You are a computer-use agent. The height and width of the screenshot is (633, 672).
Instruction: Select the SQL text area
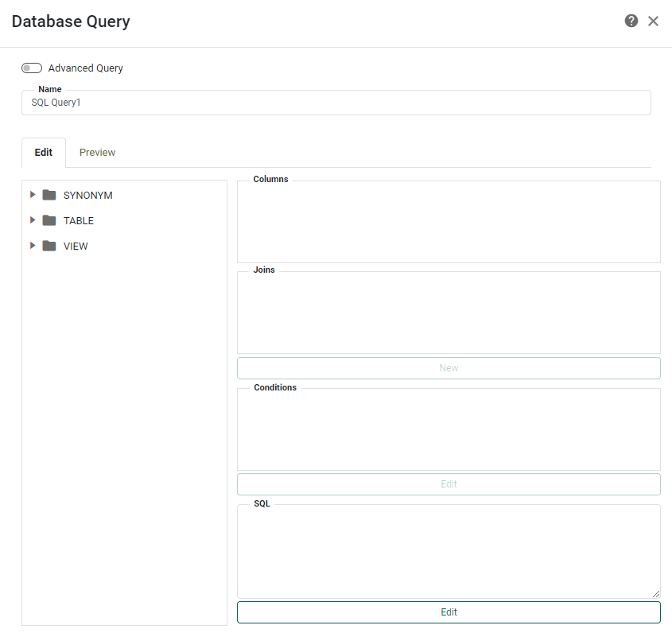(x=449, y=549)
